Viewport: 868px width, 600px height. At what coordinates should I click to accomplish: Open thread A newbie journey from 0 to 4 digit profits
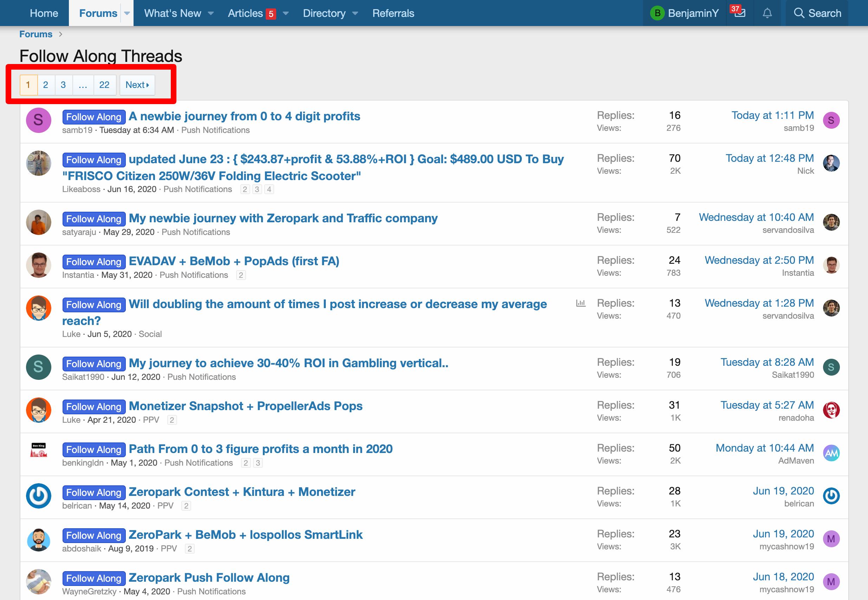(x=245, y=116)
